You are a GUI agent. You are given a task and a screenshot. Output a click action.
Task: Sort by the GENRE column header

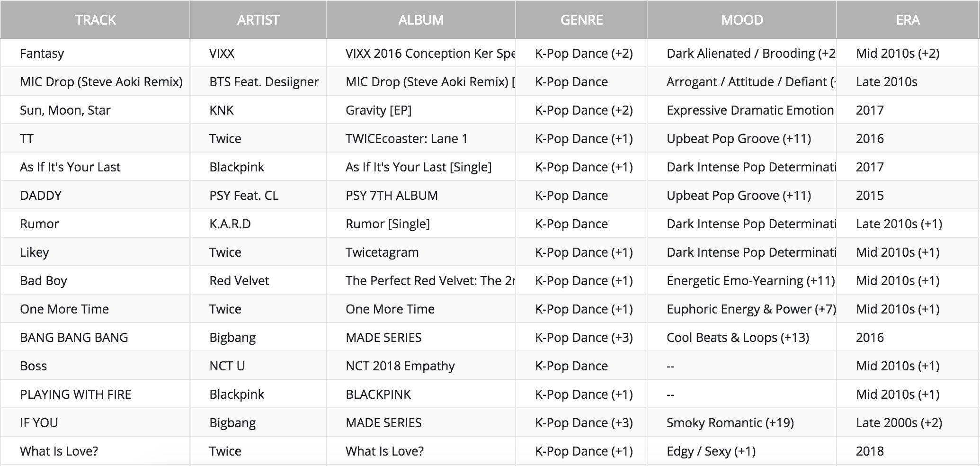[581, 20]
